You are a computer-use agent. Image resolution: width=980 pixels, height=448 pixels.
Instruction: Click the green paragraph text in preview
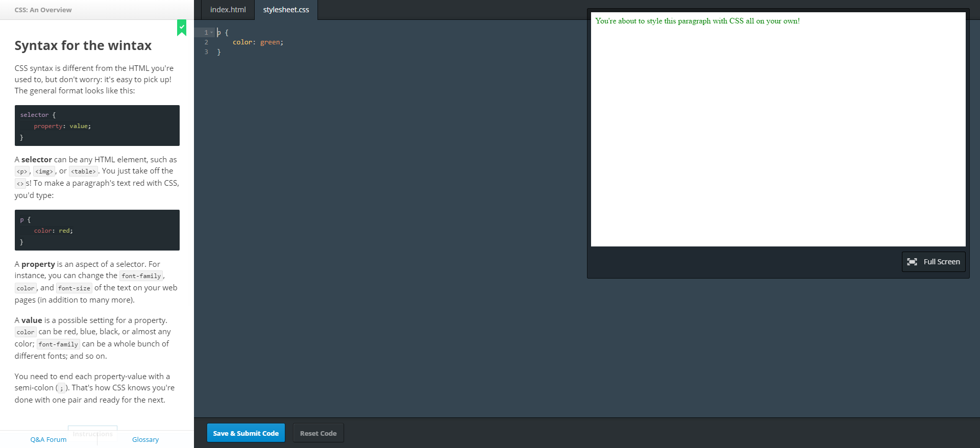(x=697, y=21)
